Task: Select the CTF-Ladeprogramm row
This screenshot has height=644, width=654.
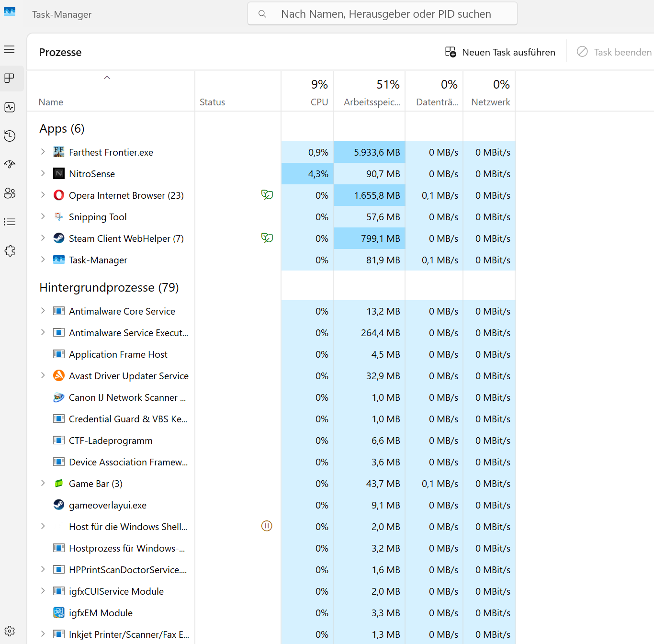Action: 271,440
